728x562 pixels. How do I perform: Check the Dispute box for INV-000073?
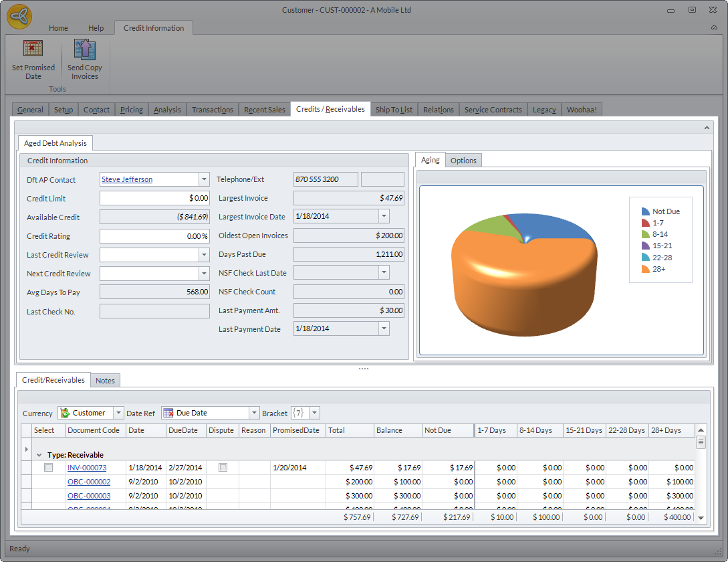[x=223, y=468]
